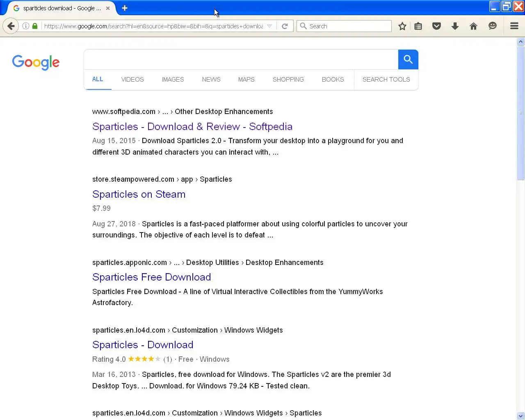Select the sparticles download Google tab
The width and height of the screenshot is (525, 420).
(x=62, y=8)
